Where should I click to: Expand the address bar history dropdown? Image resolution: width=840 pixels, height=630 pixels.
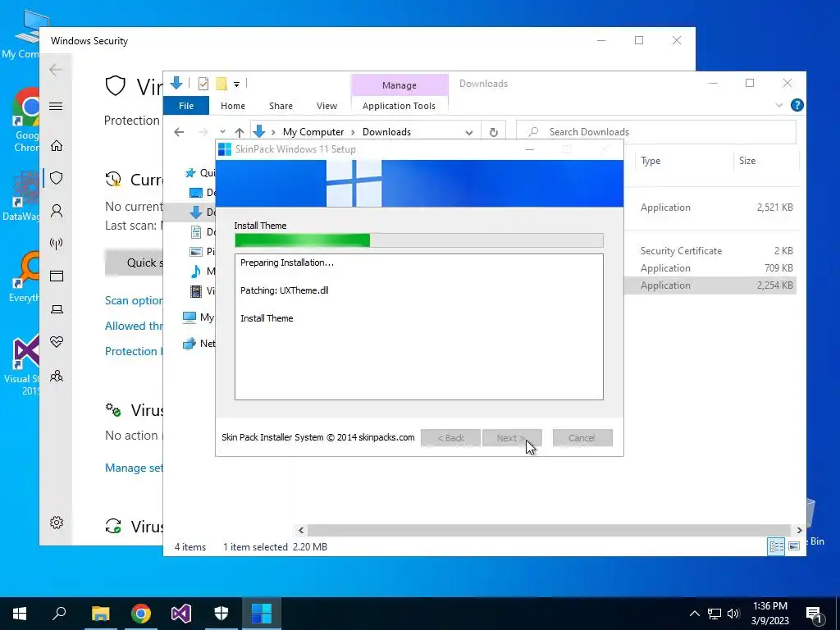(x=469, y=132)
